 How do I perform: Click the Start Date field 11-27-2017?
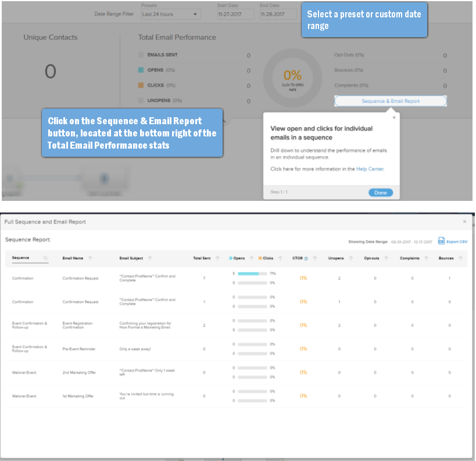(x=235, y=15)
